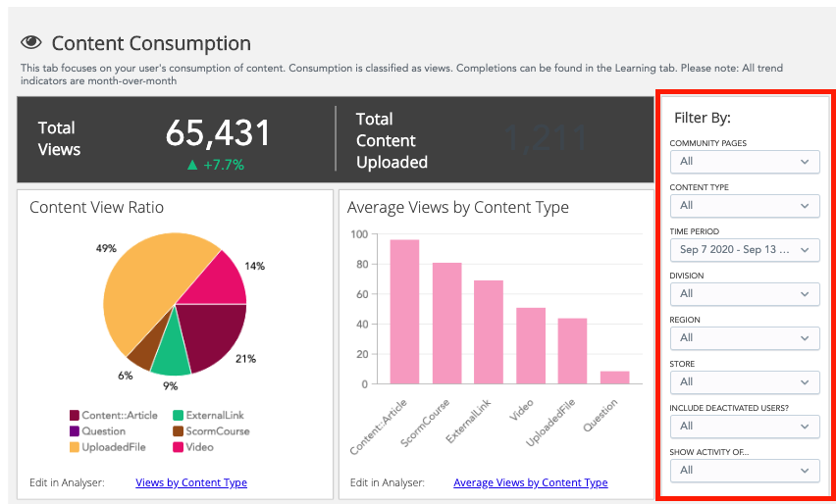
Task: Expand the Division filter dropdown
Action: [x=745, y=293]
